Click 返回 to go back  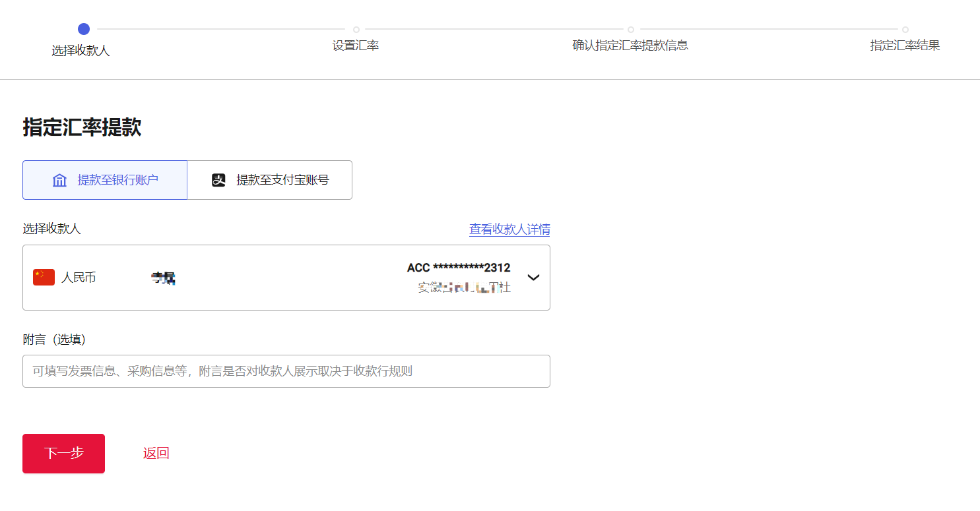coord(156,453)
